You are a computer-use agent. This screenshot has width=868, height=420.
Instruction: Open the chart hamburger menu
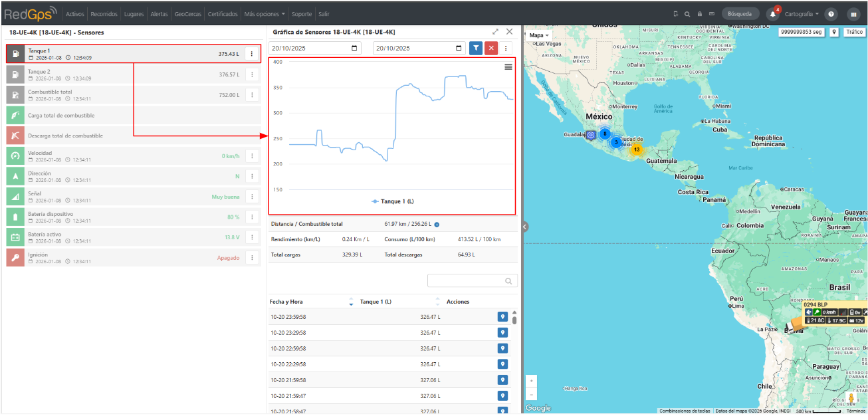pos(508,66)
